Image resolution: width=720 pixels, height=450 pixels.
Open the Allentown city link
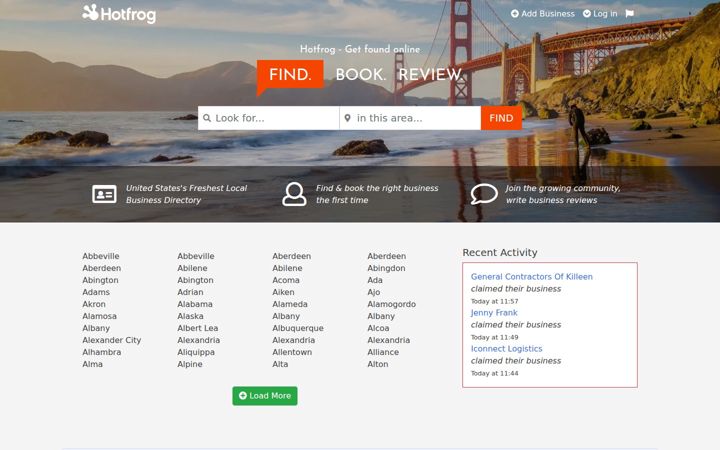(292, 352)
